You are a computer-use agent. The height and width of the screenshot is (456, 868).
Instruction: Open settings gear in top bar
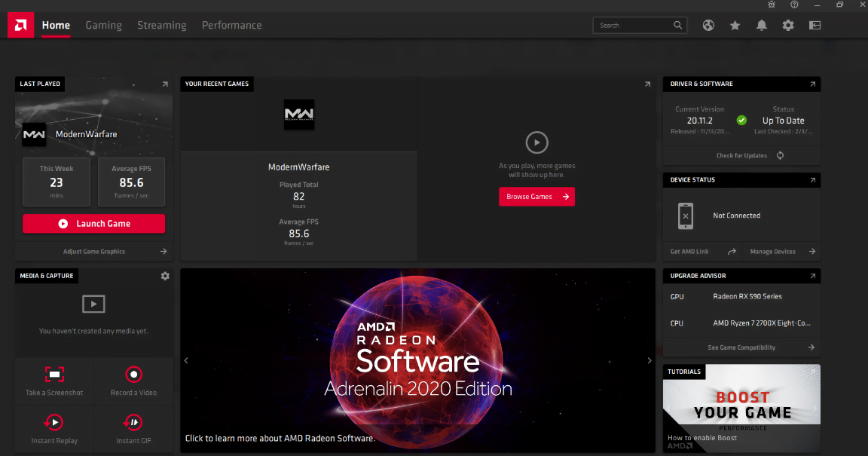(x=788, y=25)
